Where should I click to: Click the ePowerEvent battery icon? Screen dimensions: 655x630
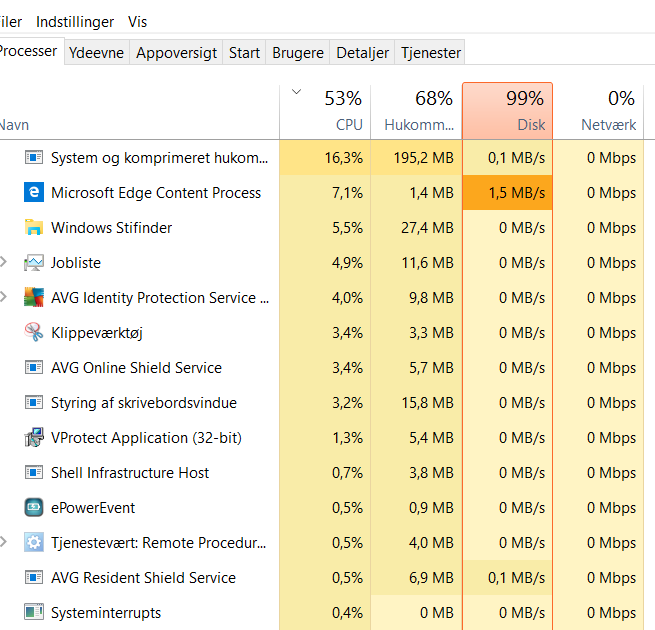pyautogui.click(x=34, y=508)
